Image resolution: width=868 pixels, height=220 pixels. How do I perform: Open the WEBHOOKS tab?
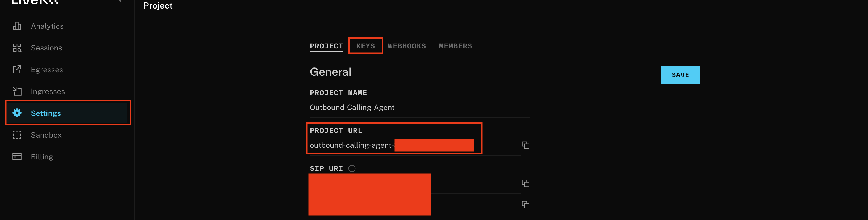[x=407, y=46]
